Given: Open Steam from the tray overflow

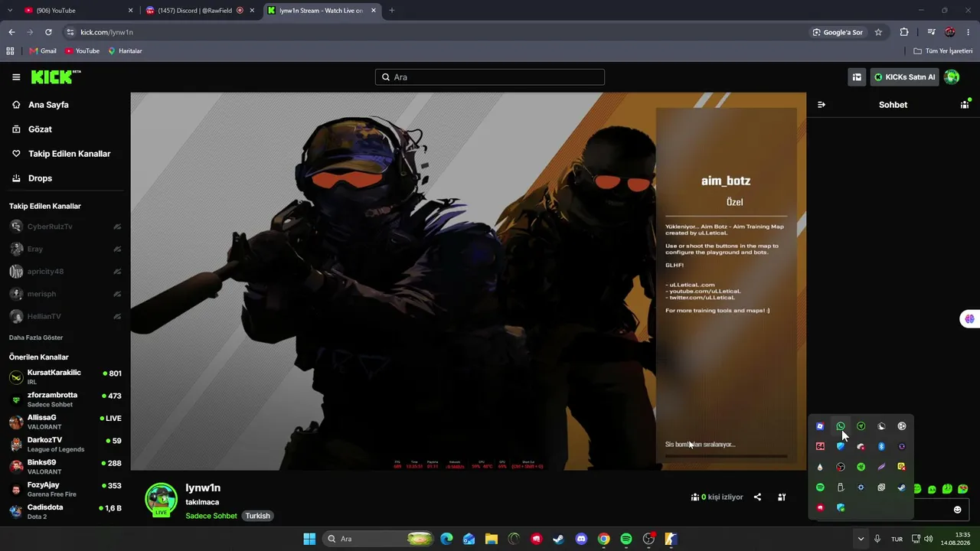Looking at the screenshot, I should [902, 487].
